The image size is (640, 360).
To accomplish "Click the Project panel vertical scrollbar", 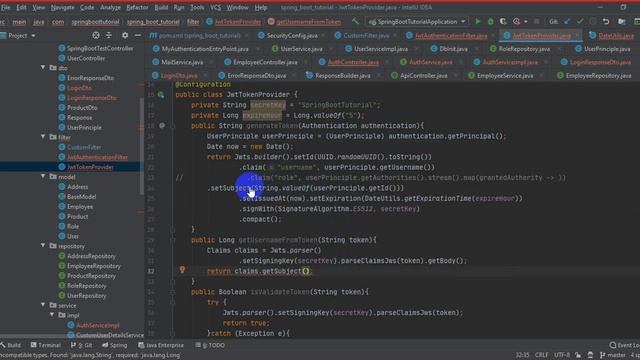I will click(142, 146).
